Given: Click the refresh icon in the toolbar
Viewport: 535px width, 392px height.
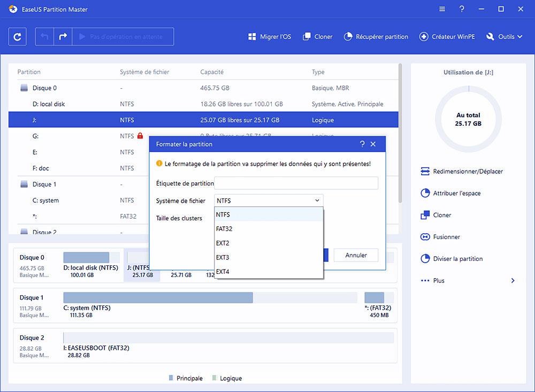Looking at the screenshot, I should [x=17, y=36].
